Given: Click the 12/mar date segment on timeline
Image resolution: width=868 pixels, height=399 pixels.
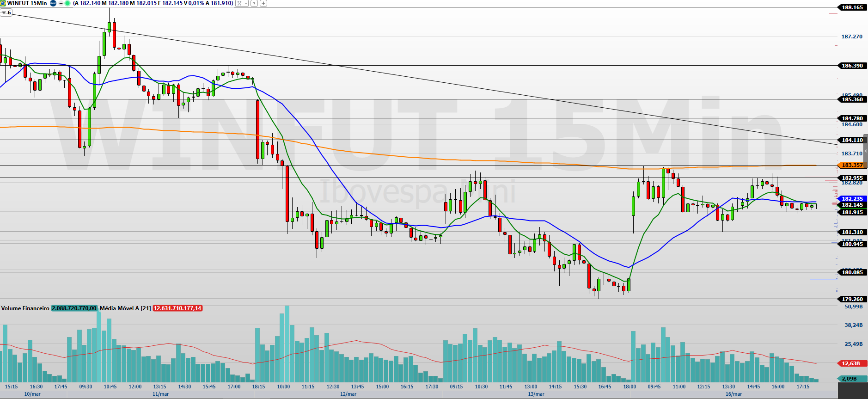Looking at the screenshot, I should [348, 394].
